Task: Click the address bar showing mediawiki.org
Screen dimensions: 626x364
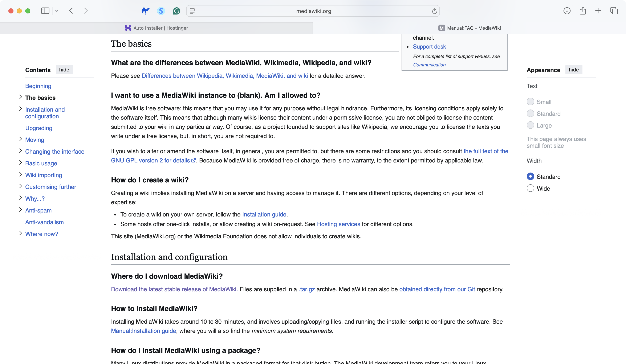Action: (x=313, y=11)
